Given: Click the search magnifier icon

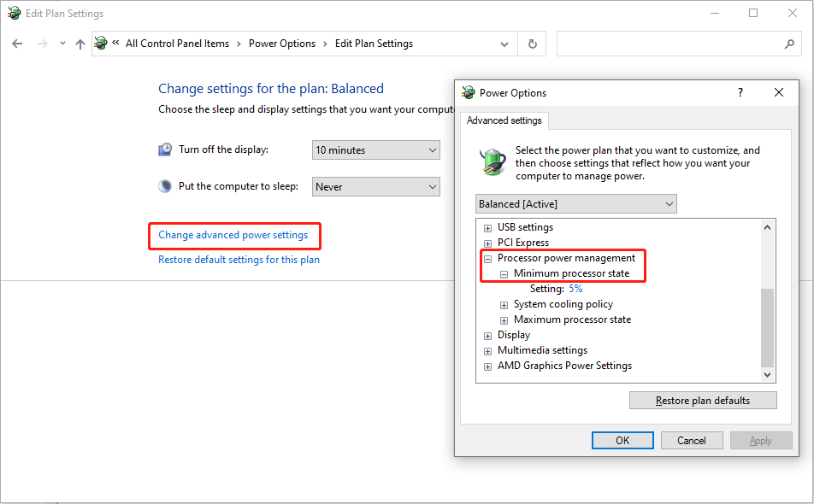Looking at the screenshot, I should pyautogui.click(x=789, y=44).
